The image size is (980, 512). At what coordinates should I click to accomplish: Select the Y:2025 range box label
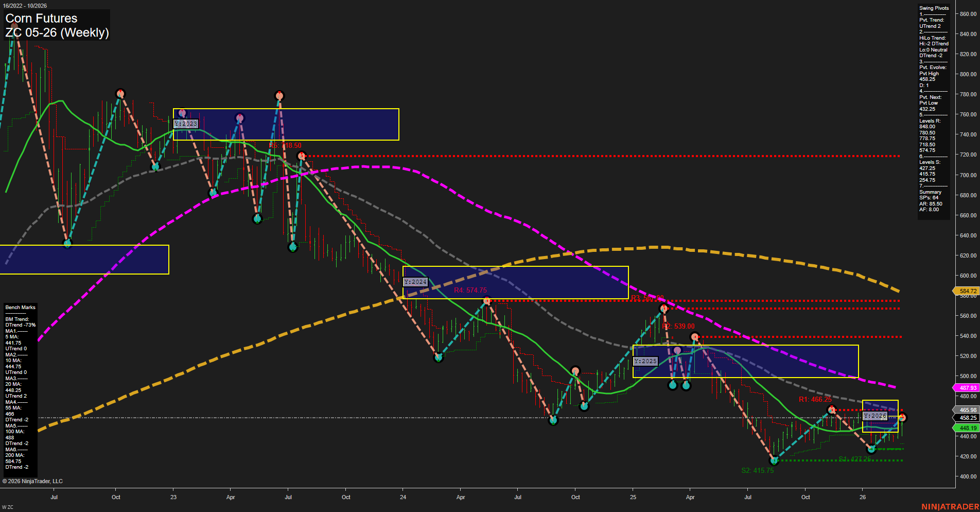pos(645,361)
